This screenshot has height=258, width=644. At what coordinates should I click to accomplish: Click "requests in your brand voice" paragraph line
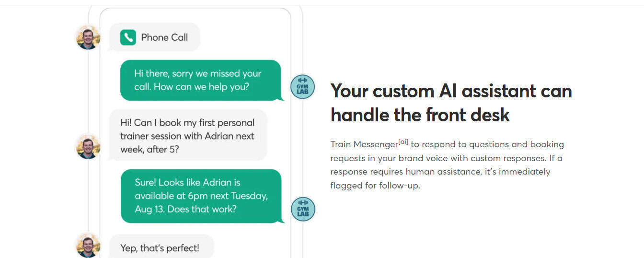(x=447, y=158)
